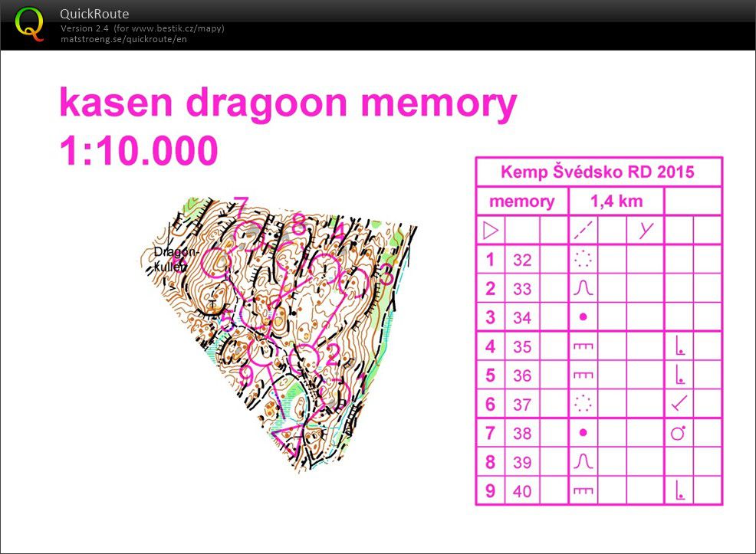Select the hill symbol for control 39
This screenshot has height=554, width=756.
(x=583, y=461)
